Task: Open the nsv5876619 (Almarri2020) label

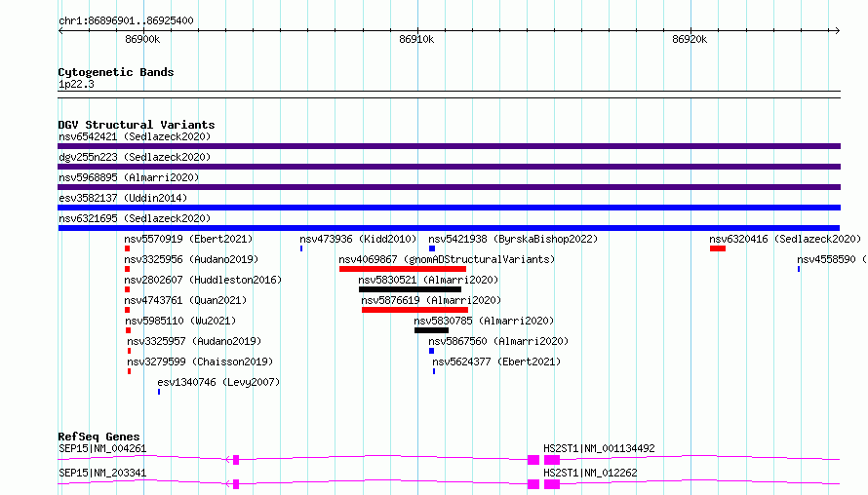Action: click(x=431, y=300)
